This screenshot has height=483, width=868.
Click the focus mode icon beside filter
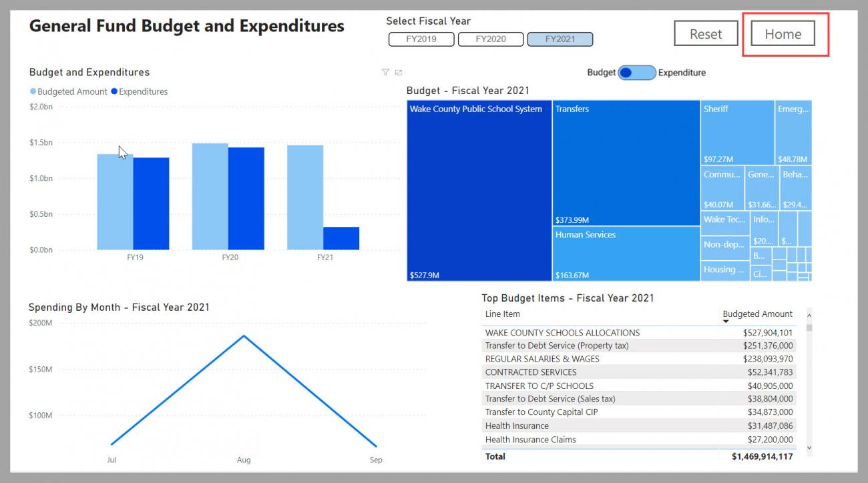399,72
